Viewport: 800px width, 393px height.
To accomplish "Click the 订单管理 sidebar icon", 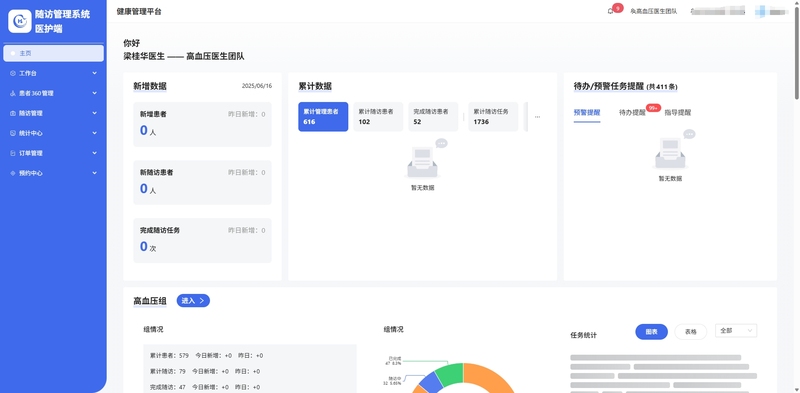I will [13, 153].
